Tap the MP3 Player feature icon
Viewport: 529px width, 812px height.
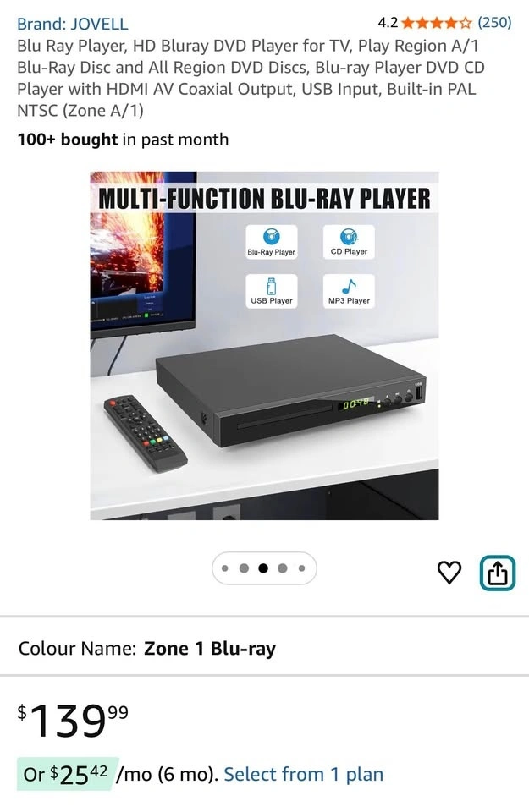349,291
